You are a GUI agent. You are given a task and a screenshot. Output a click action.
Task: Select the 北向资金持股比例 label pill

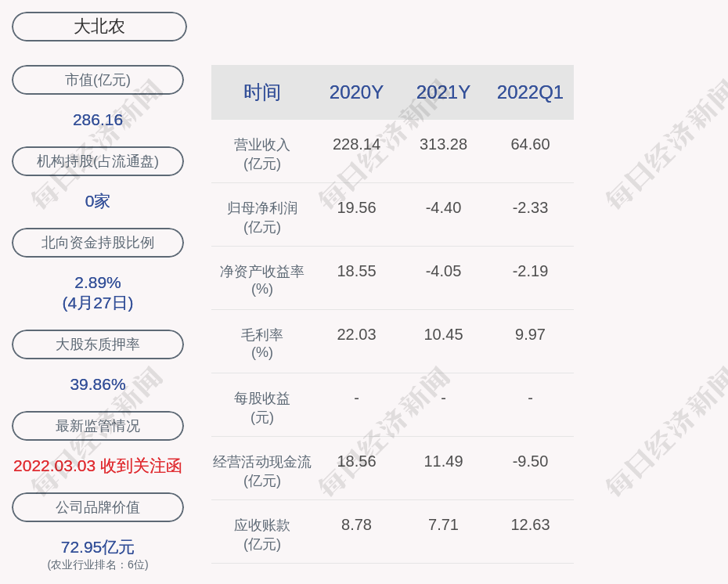98,243
